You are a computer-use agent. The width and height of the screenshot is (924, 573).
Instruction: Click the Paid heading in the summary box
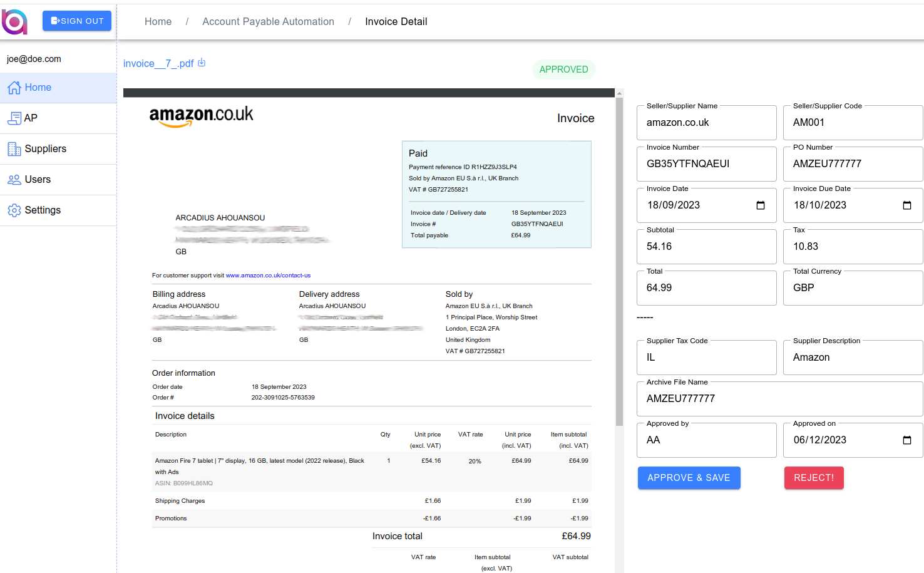(418, 153)
